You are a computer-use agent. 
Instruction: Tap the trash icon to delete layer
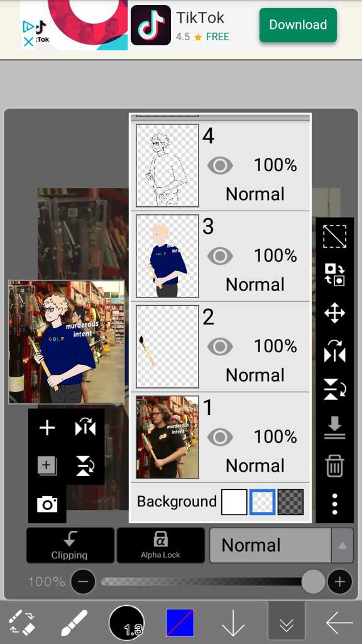pyautogui.click(x=334, y=467)
